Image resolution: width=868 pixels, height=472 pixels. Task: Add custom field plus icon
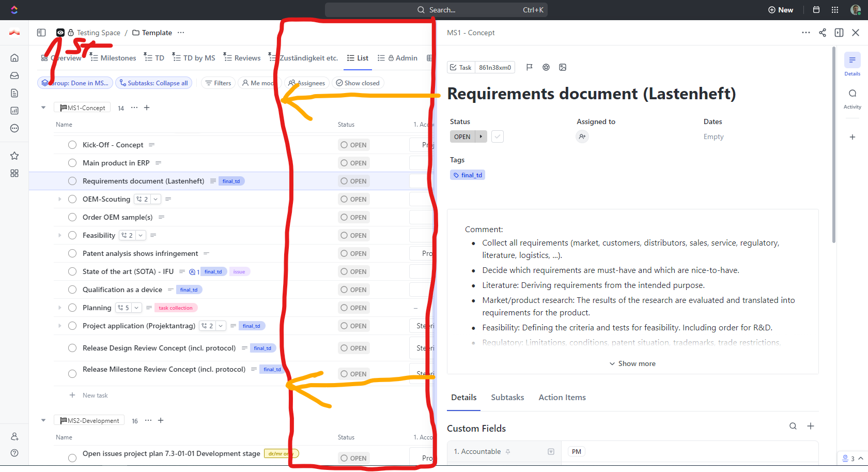pyautogui.click(x=811, y=426)
